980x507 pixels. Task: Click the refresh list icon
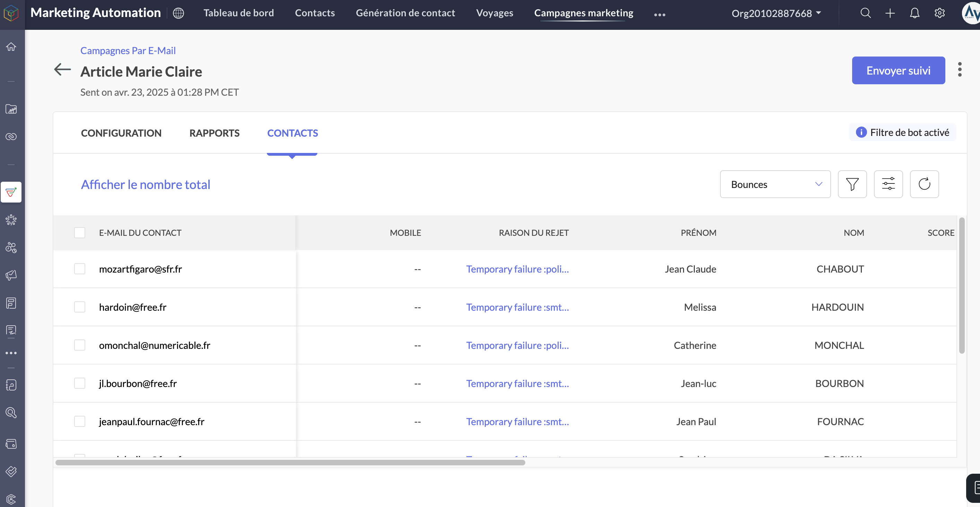(924, 184)
